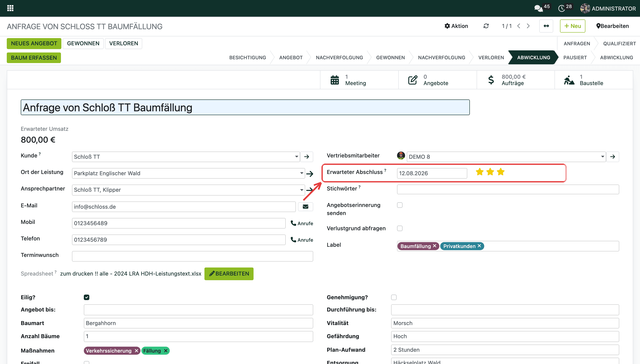Click the Plan-Aufwand field
640x364 pixels.
point(505,350)
